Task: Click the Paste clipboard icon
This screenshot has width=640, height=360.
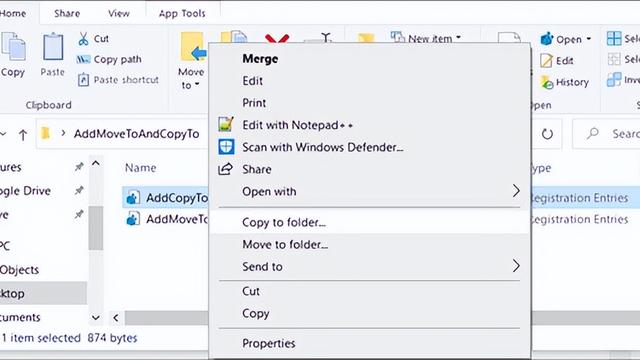Action: pos(53,47)
